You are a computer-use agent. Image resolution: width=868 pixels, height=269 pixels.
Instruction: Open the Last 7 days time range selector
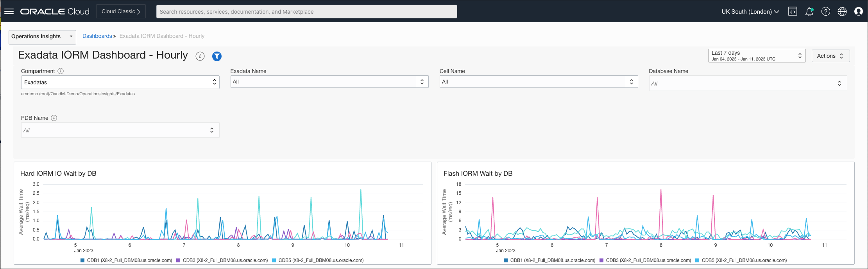pyautogui.click(x=756, y=56)
